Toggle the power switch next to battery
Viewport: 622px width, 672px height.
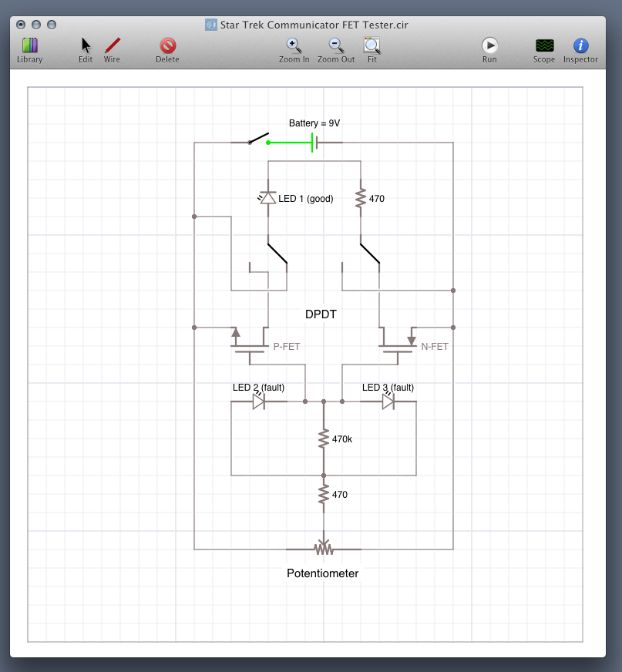258,139
